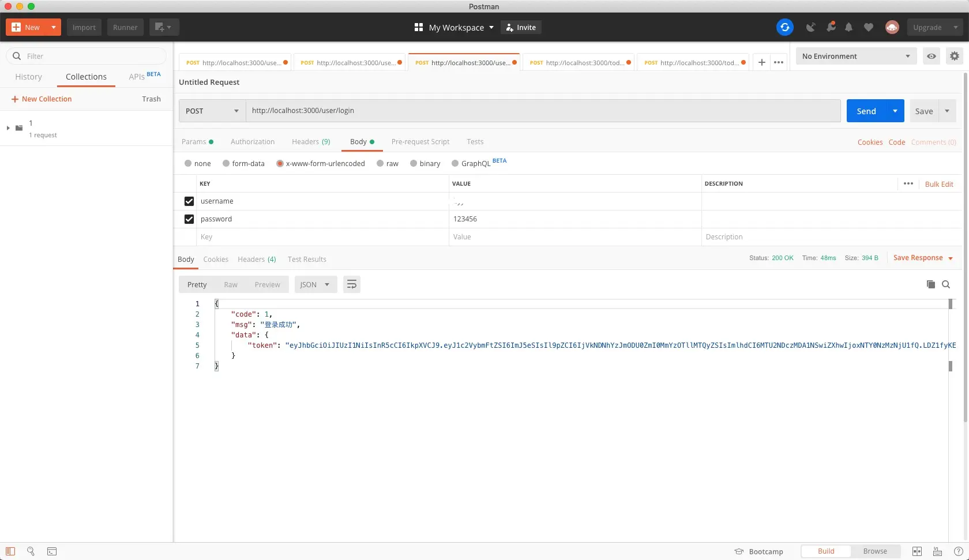This screenshot has width=969, height=560.
Task: Open the user avatar menu
Action: pyautogui.click(x=892, y=27)
